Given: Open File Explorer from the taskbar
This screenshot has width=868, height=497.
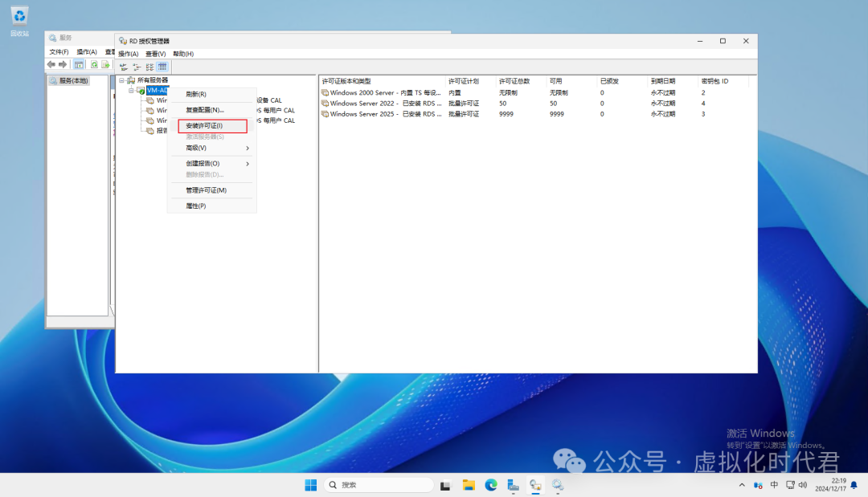Looking at the screenshot, I should point(469,485).
